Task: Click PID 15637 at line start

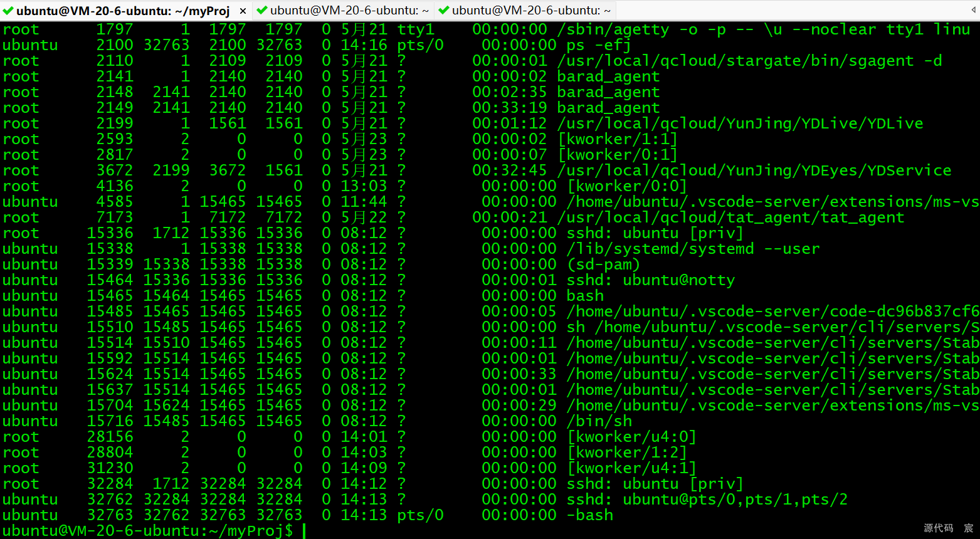Action: 110,390
